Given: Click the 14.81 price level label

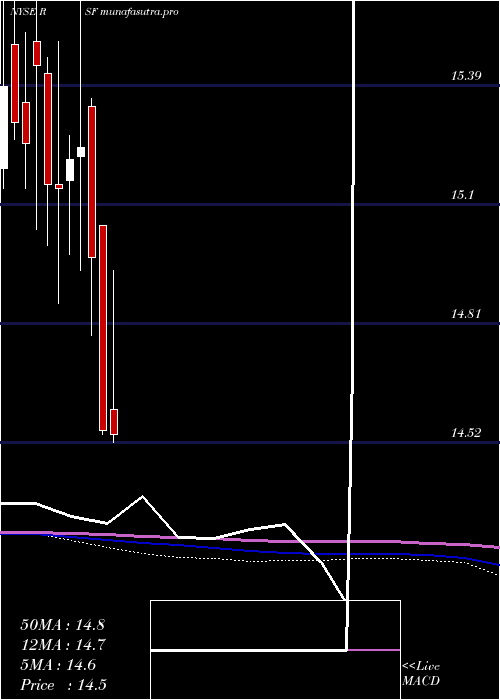Looking at the screenshot, I should (466, 314).
